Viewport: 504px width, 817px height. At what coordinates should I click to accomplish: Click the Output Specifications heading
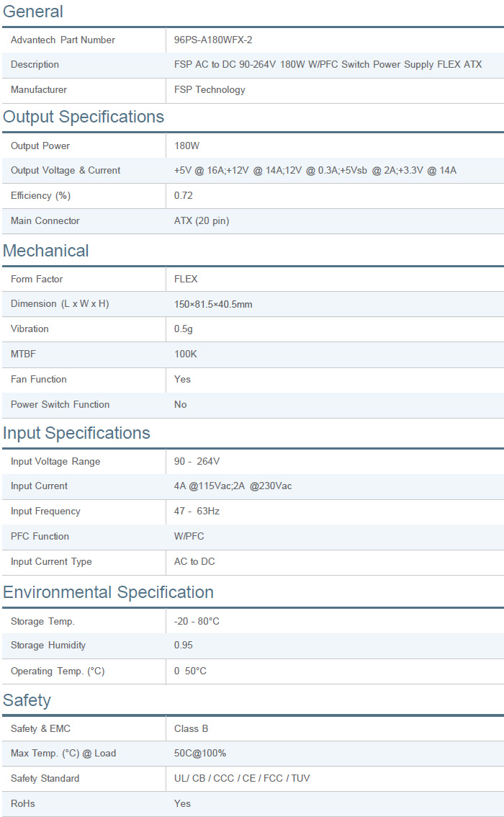(x=84, y=117)
